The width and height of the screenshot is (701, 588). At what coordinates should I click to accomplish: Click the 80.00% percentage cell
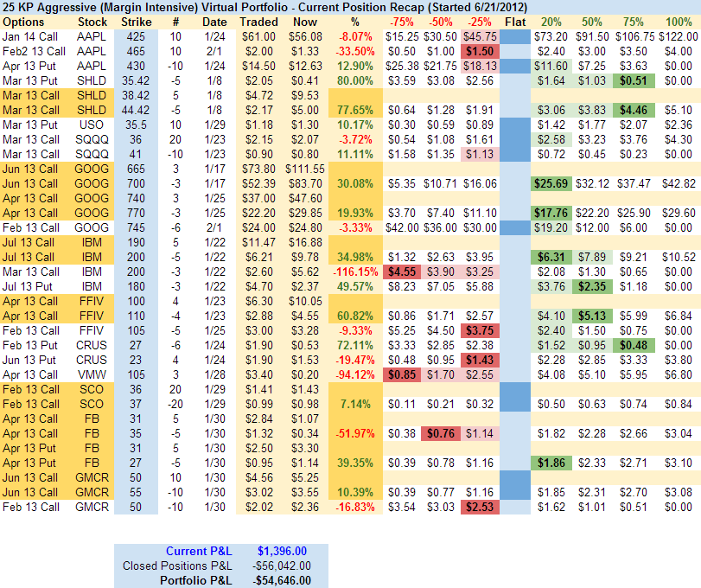click(x=355, y=80)
